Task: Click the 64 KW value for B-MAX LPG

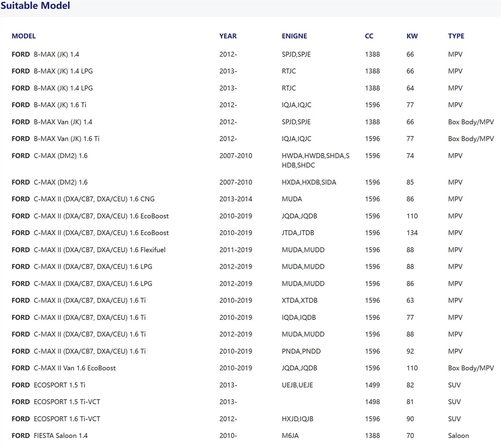Action: (x=410, y=88)
